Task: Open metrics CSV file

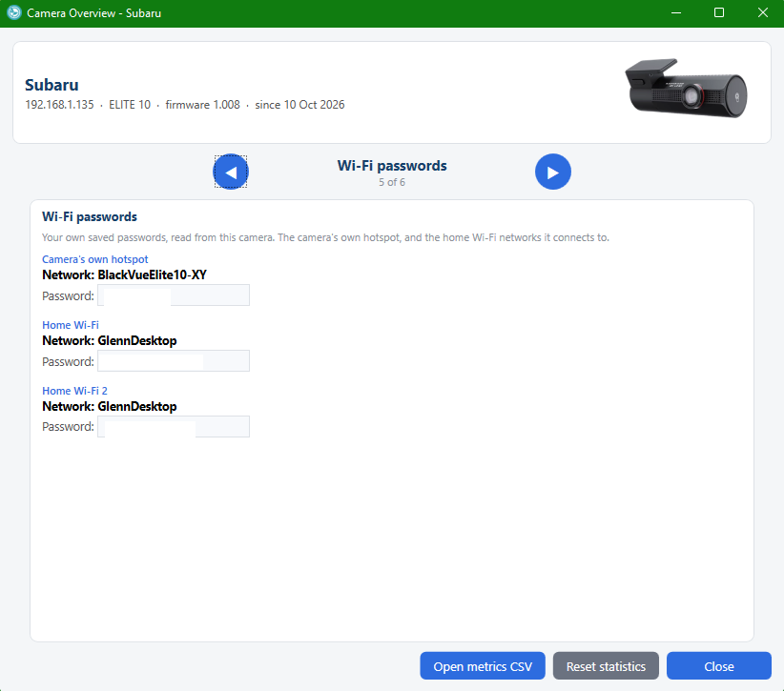Action: (x=483, y=666)
